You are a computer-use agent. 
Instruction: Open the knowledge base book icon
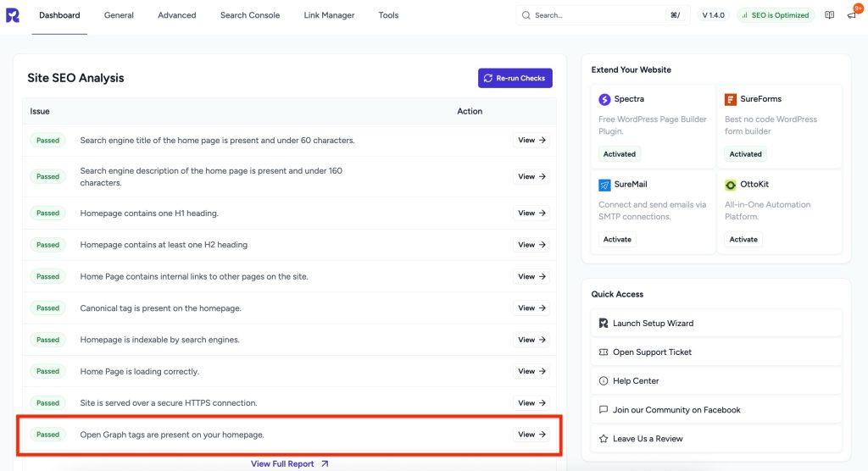(829, 15)
